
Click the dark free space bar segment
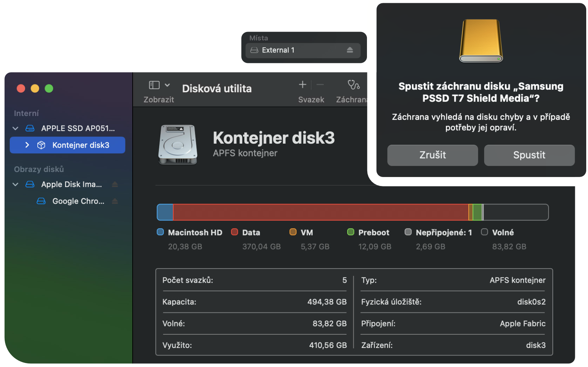pyautogui.click(x=516, y=212)
